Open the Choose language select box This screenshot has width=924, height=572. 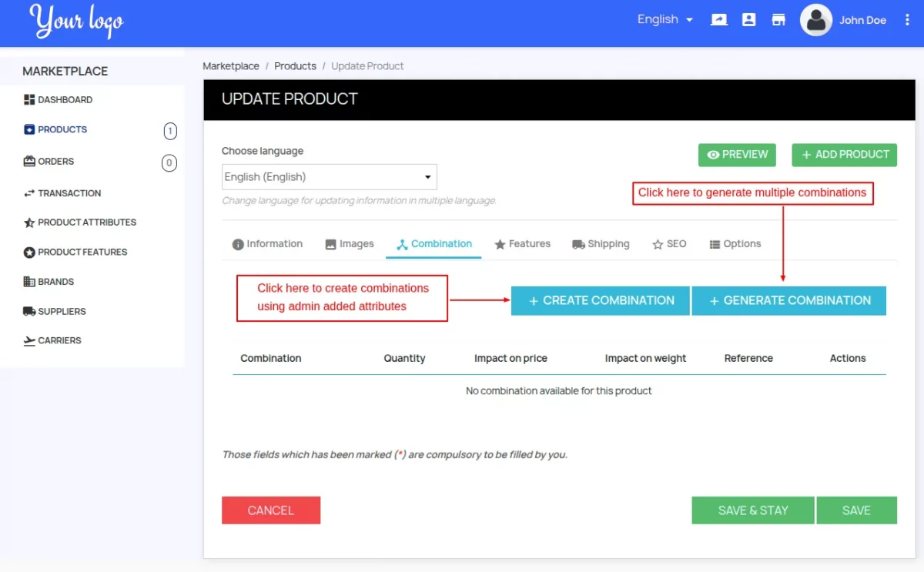[330, 177]
